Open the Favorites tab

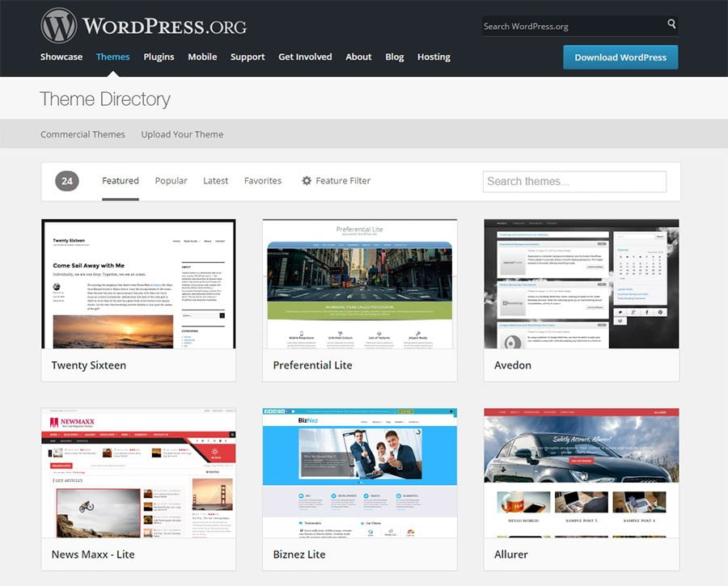click(x=262, y=180)
